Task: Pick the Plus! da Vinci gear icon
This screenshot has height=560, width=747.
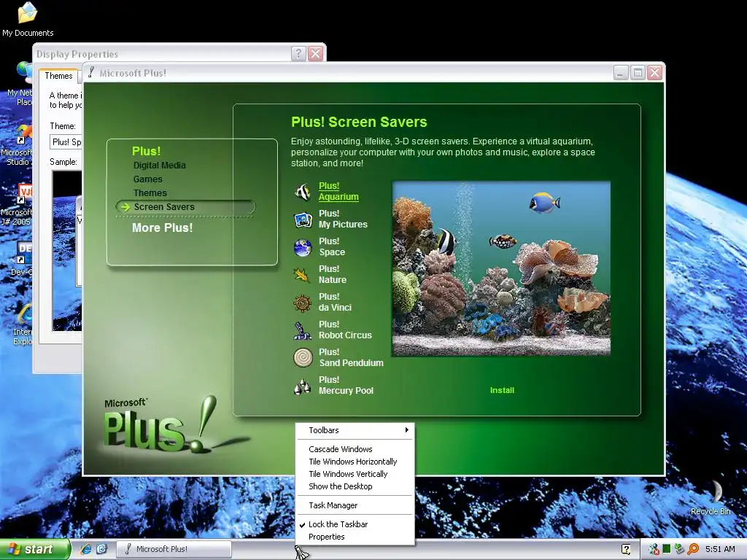Action: click(x=303, y=303)
